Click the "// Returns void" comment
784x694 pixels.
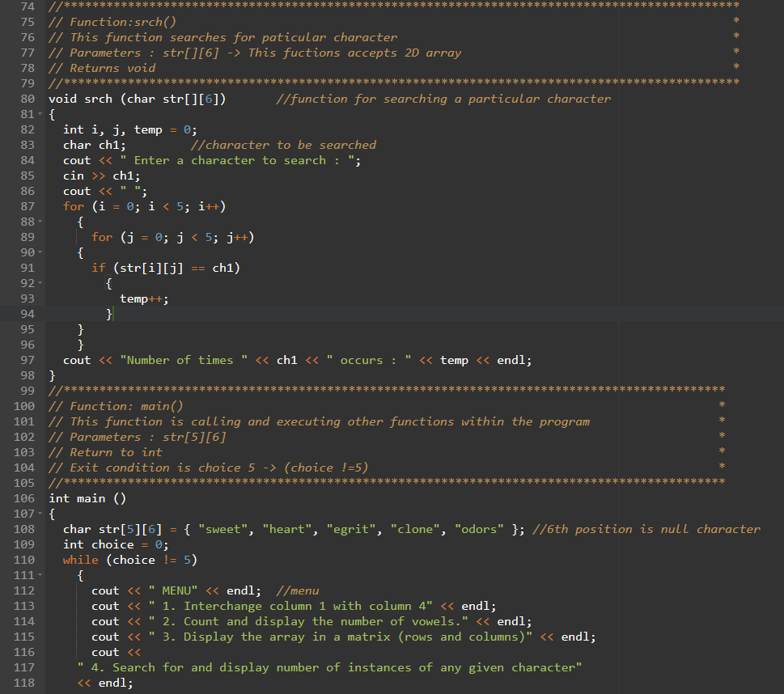102,68
